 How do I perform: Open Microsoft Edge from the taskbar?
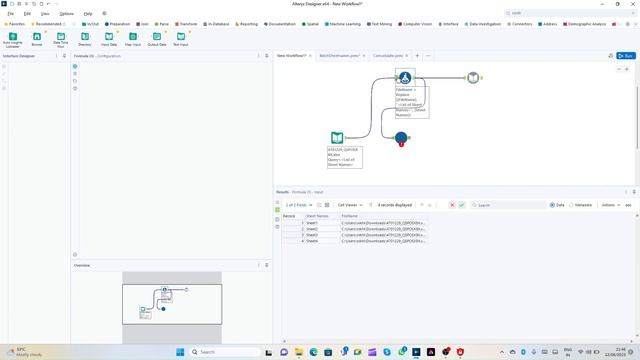tap(313, 352)
